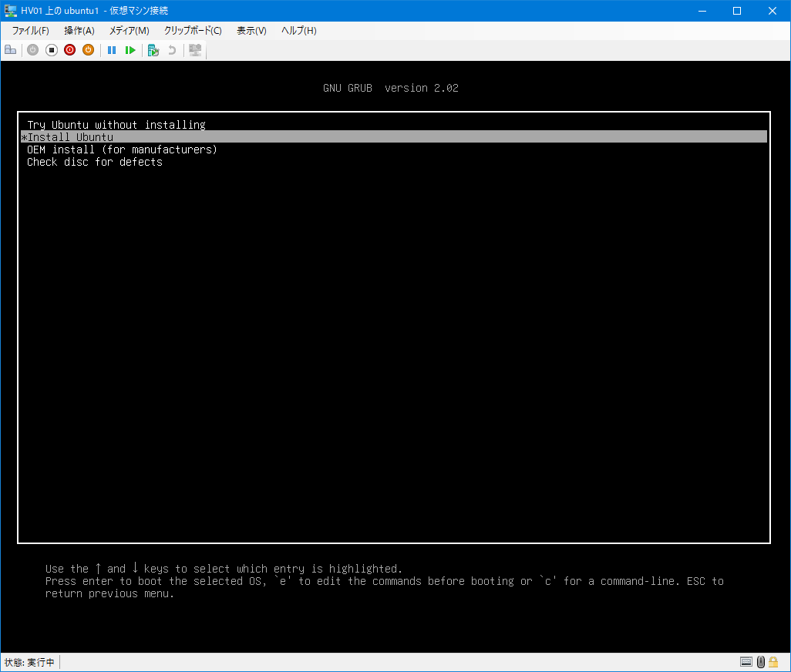Click the red Shut Down icon

click(69, 50)
